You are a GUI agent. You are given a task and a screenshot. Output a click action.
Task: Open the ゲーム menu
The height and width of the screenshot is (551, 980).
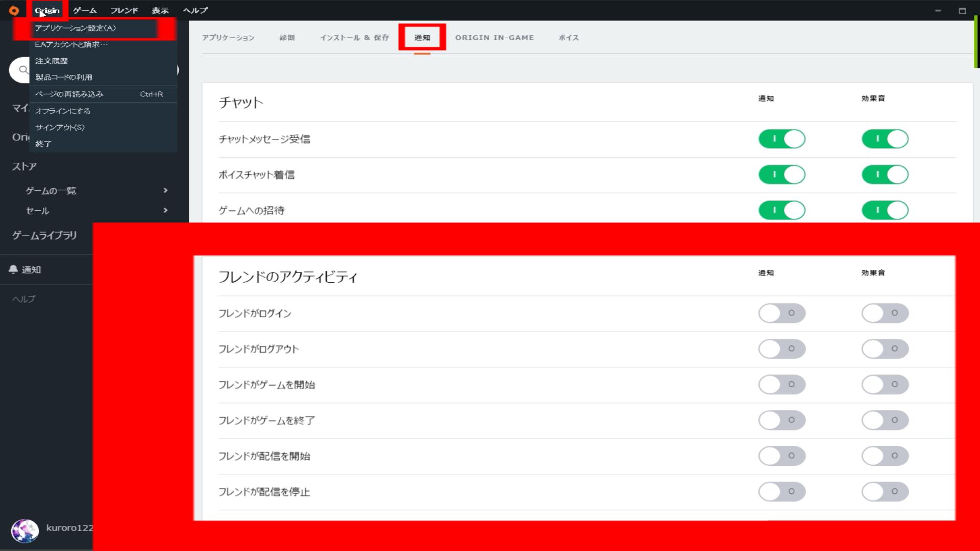click(x=84, y=10)
